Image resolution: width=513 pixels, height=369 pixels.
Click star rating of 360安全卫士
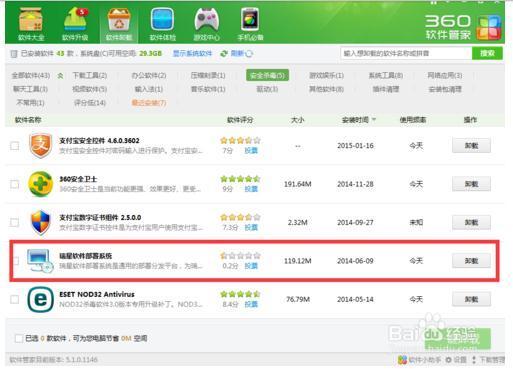coord(240,179)
